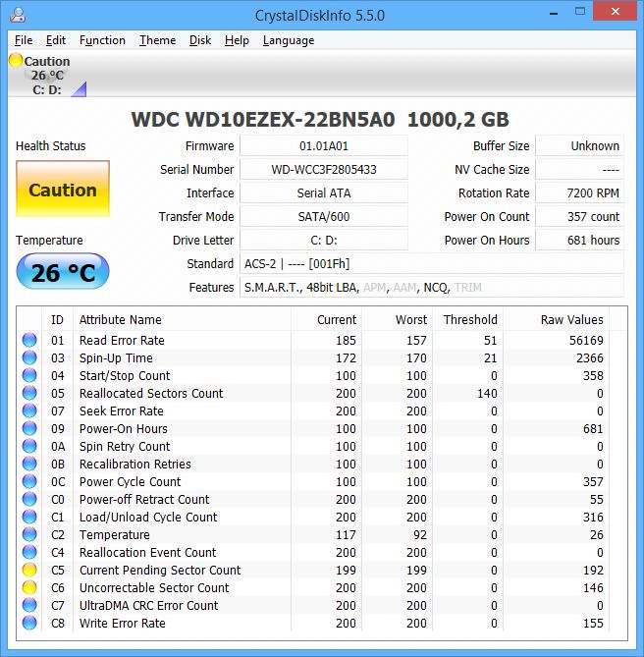
Task: Click status orb for Read Error Rate
Action: [x=29, y=340]
